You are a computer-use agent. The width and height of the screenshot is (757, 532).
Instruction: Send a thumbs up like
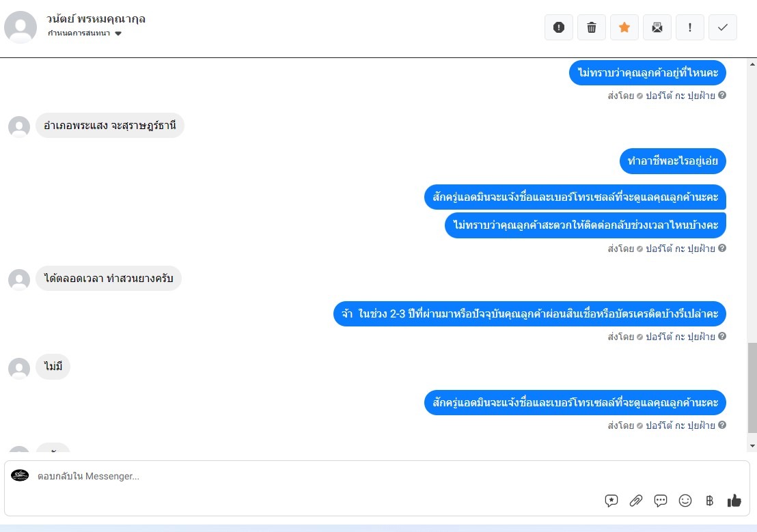coord(734,501)
